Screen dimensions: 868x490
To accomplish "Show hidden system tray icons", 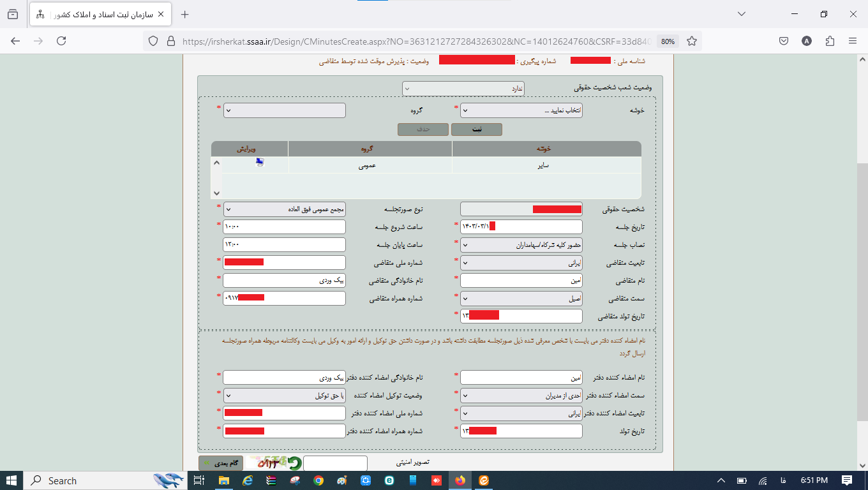I will (x=721, y=480).
